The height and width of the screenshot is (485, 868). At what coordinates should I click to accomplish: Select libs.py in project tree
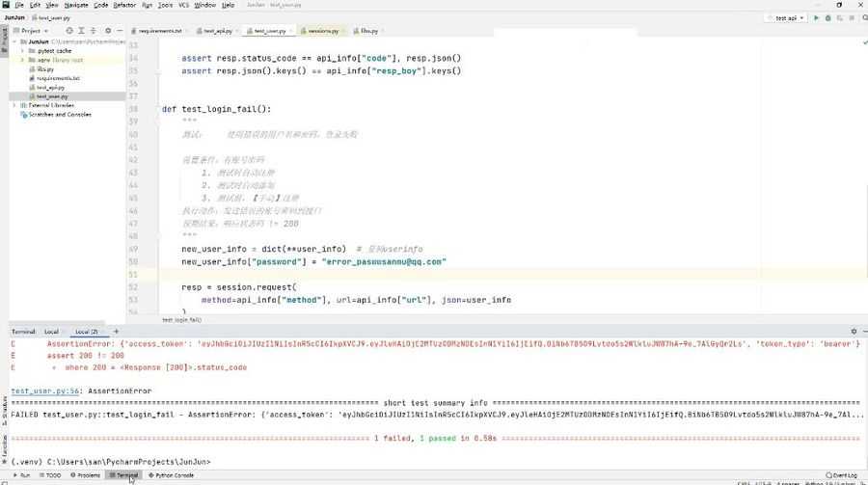pos(45,69)
